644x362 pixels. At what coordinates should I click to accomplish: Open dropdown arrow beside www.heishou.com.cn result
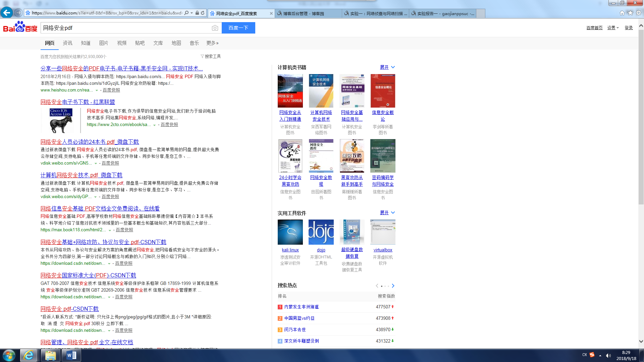point(97,90)
